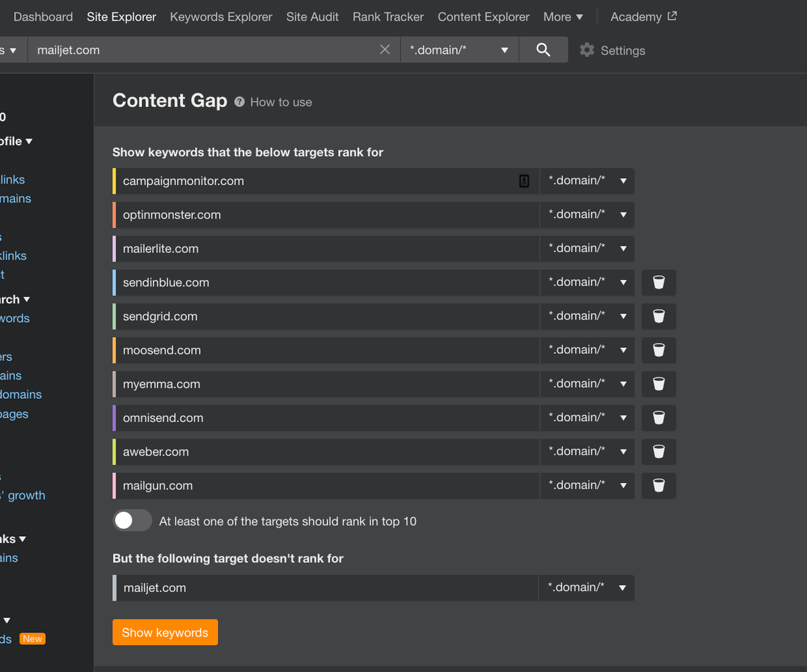
Task: Toggle targets should rank in top 10
Action: (132, 521)
